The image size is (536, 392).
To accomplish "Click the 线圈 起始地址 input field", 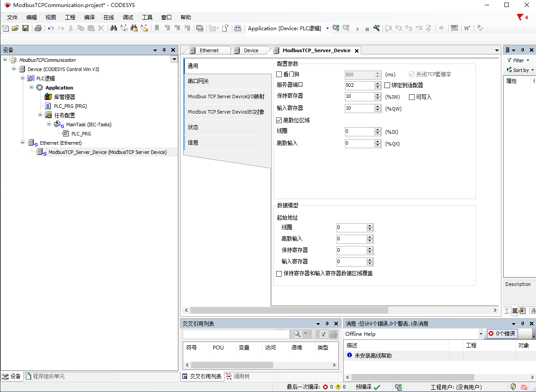I will [x=351, y=228].
